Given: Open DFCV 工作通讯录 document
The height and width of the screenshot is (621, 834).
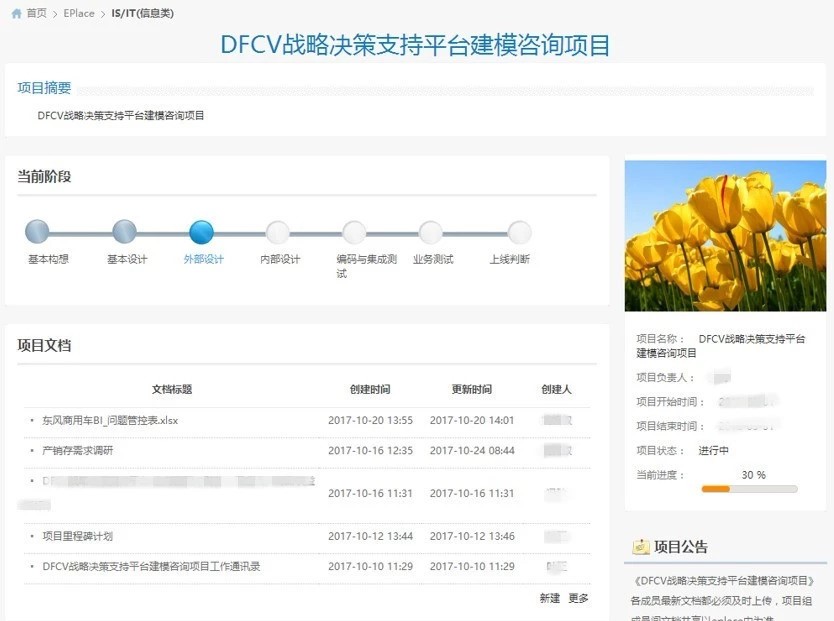Looking at the screenshot, I should pyautogui.click(x=151, y=567).
